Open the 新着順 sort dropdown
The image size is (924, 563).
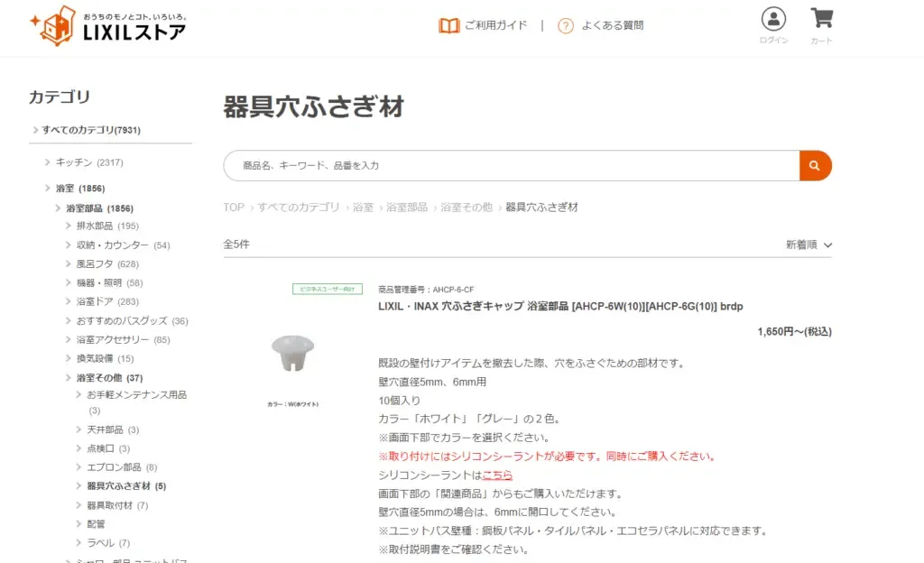pos(808,245)
